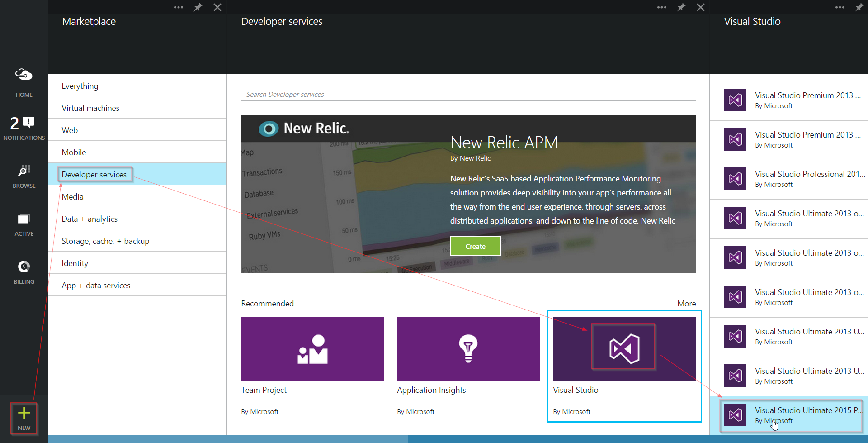Select the Virtual machines category

click(x=137, y=108)
